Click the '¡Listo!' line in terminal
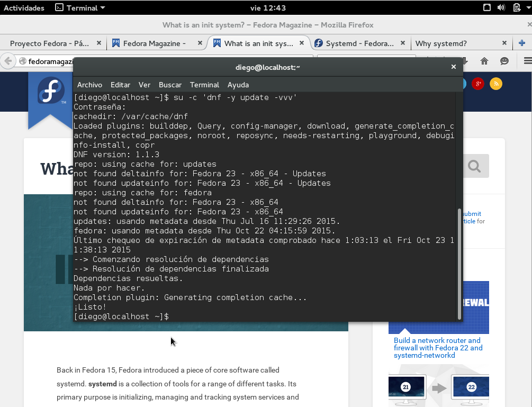 pos(90,307)
